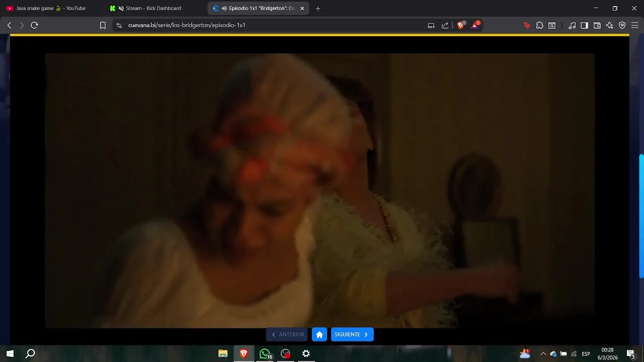
Task: Click the ANTERIOR episode button
Action: 287,334
